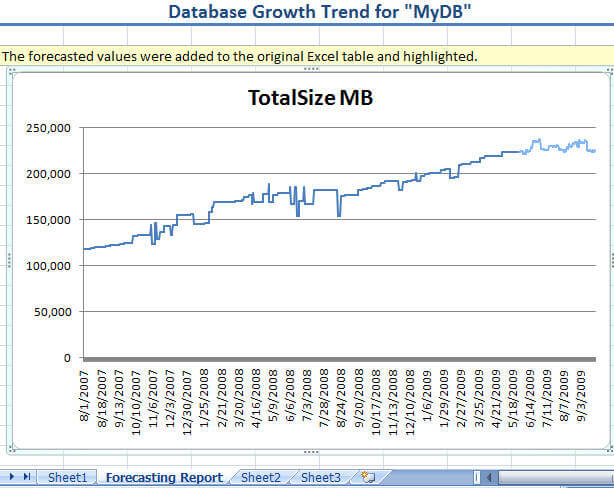Click the Database Growth Trend heading
The image size is (614, 488).
[319, 12]
